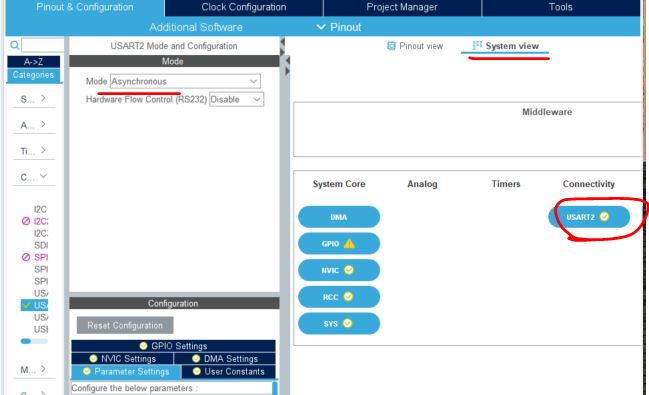This screenshot has width=649, height=395.
Task: Click the disabled I2C2 prohibited icon
Action: tap(26, 221)
